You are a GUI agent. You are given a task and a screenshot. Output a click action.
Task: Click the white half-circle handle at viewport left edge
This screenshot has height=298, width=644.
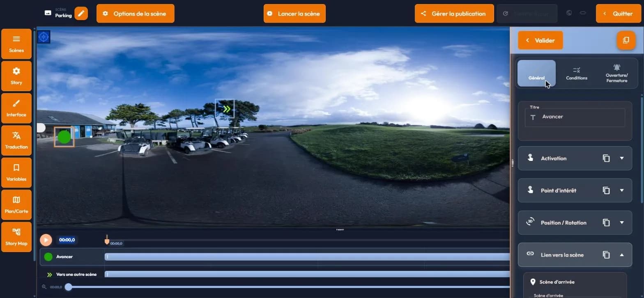pyautogui.click(x=41, y=128)
